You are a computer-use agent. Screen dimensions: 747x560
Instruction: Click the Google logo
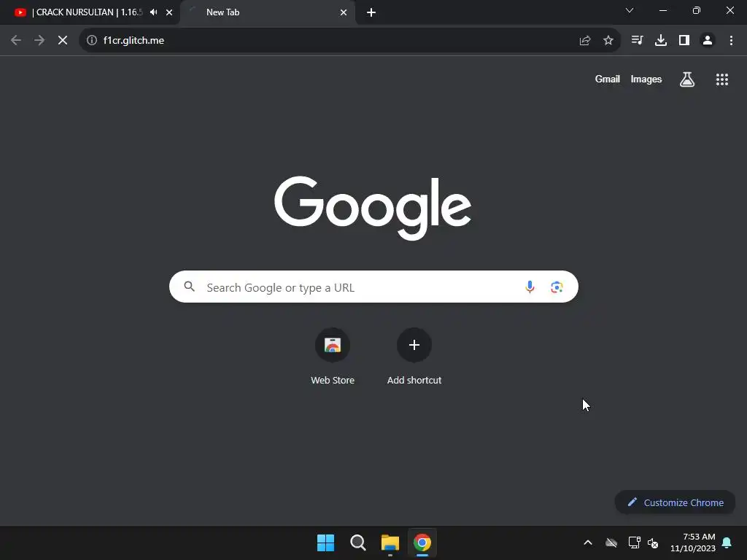click(x=373, y=208)
